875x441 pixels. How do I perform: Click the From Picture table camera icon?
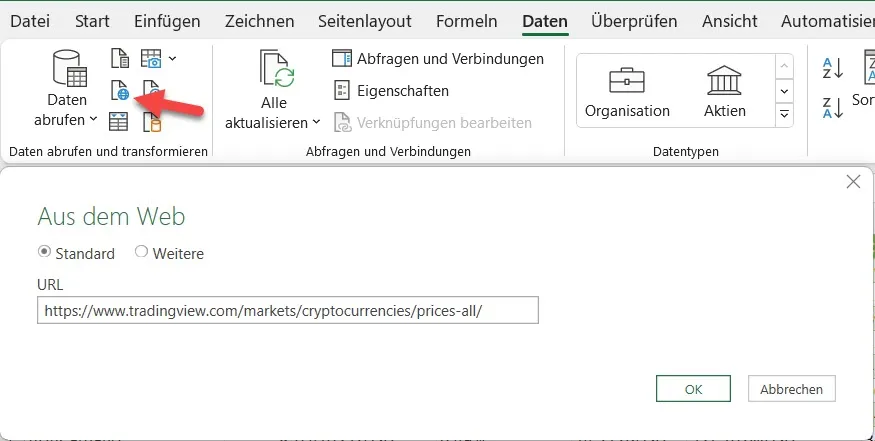pyautogui.click(x=151, y=58)
